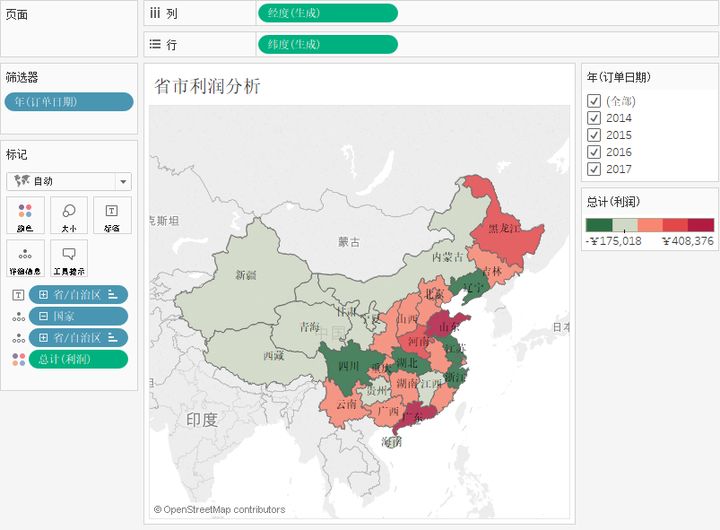Viewport: 720px width, 530px height.
Task: Click sort icon on second 省/自治区 pill
Action: 112,338
